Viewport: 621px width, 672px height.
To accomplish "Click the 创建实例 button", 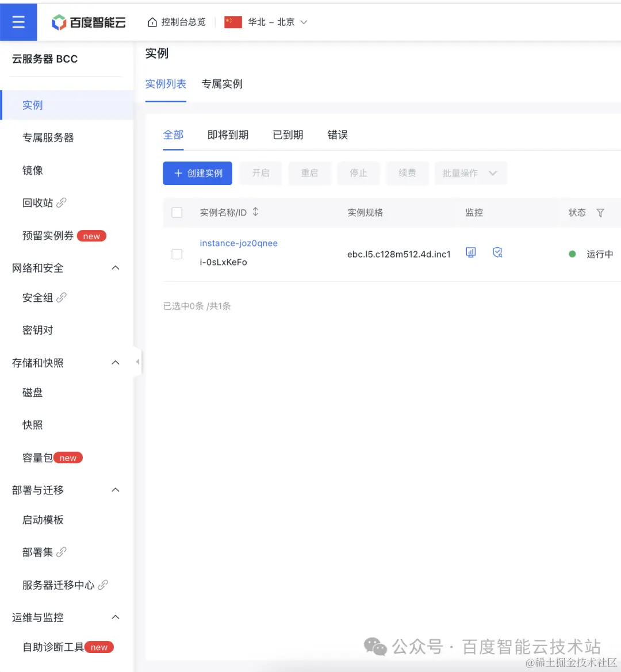I will [x=197, y=173].
